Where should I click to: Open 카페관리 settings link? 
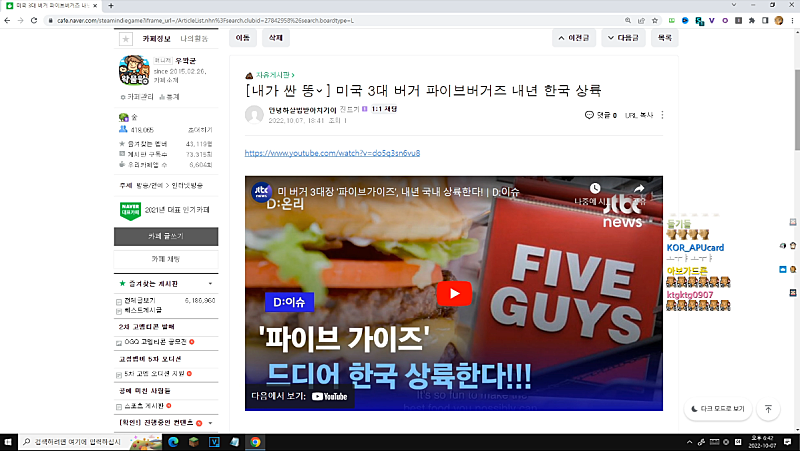[x=137, y=96]
